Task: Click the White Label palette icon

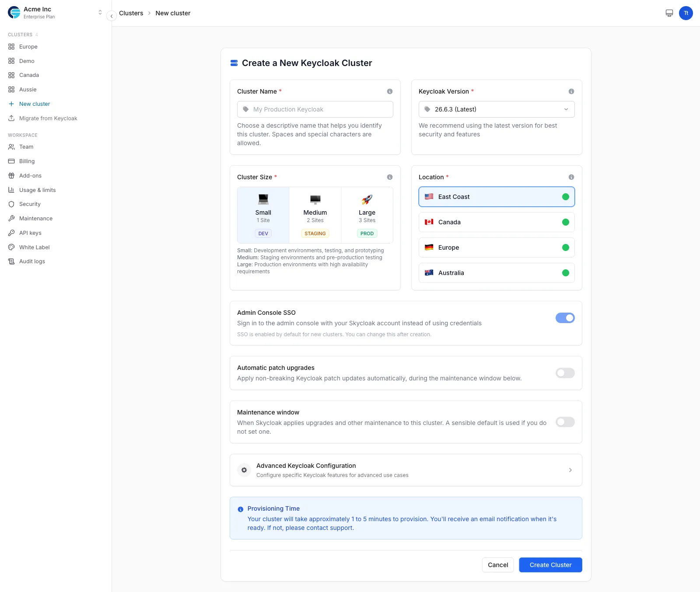Action: click(11, 247)
